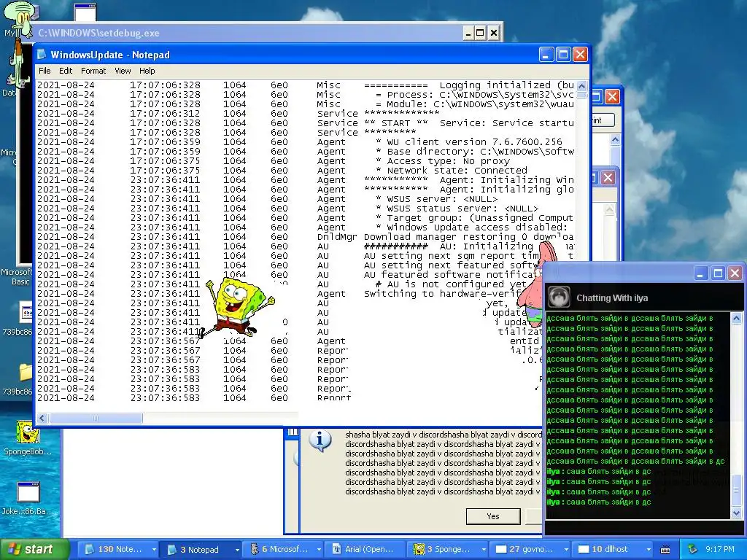
Task: Click the 'Access type: No proxy' line
Action: click(443, 161)
